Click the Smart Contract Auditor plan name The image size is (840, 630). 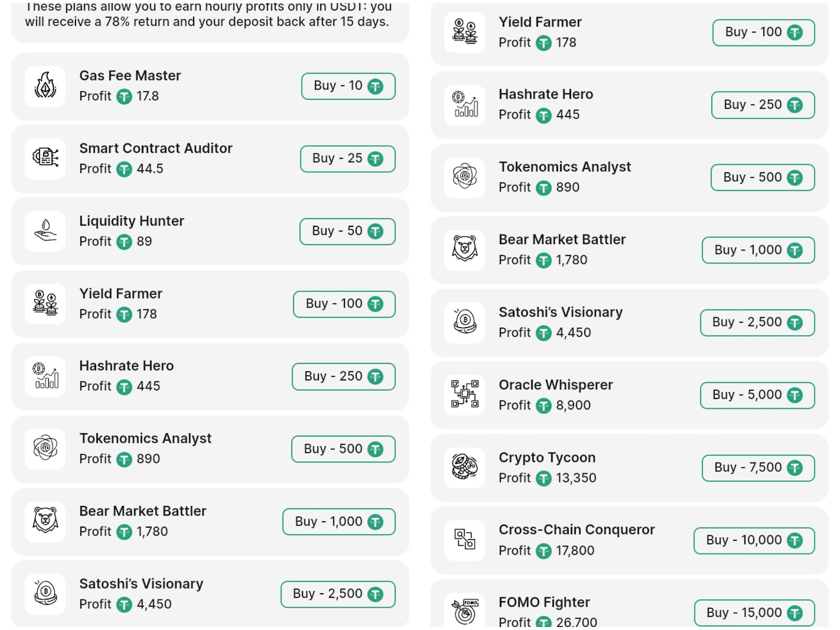[155, 148]
